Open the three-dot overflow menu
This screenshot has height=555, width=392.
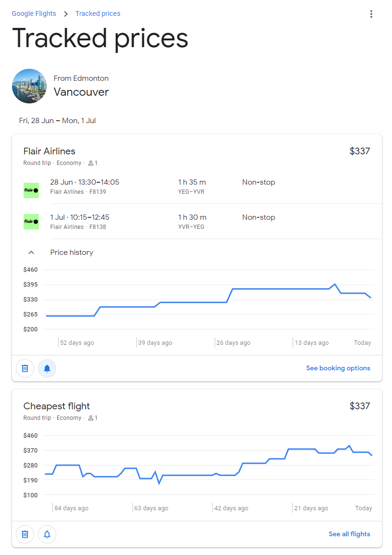pos(371,14)
